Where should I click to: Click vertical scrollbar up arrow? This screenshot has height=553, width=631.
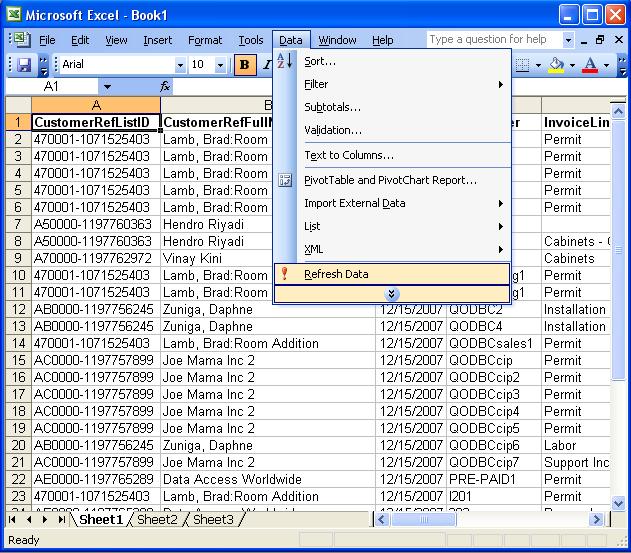618,110
